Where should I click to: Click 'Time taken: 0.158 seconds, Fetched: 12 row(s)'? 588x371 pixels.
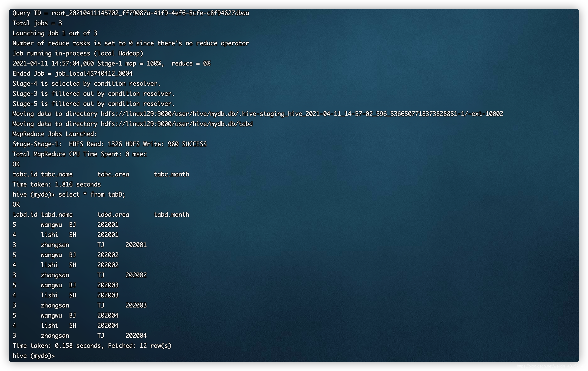(x=92, y=346)
